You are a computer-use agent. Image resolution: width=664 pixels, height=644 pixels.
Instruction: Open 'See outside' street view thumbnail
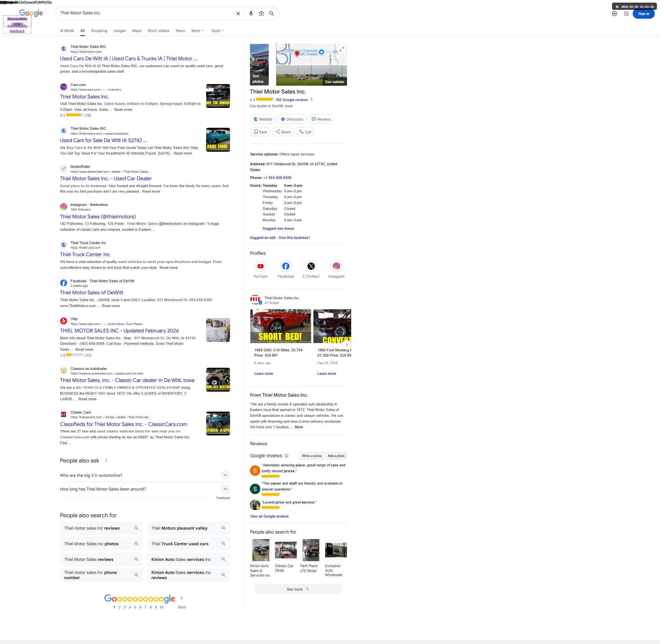click(311, 76)
